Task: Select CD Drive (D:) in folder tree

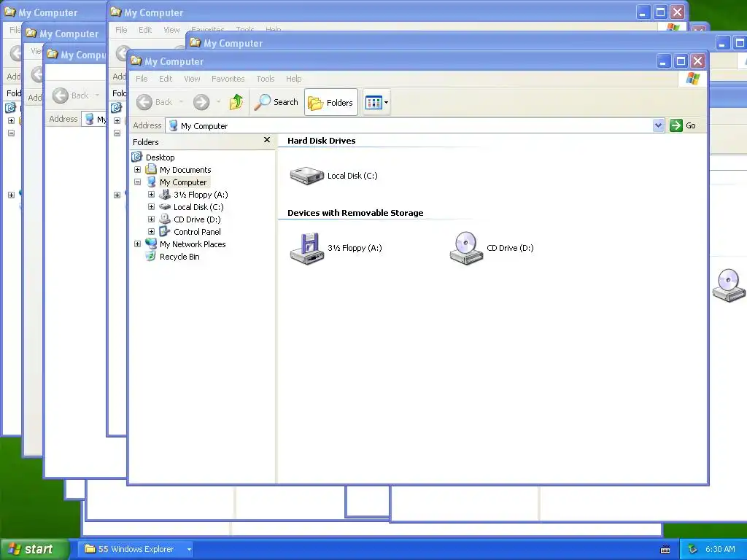Action: coord(197,219)
